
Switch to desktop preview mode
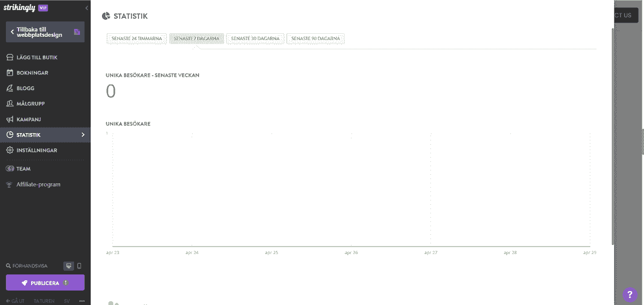coord(69,266)
